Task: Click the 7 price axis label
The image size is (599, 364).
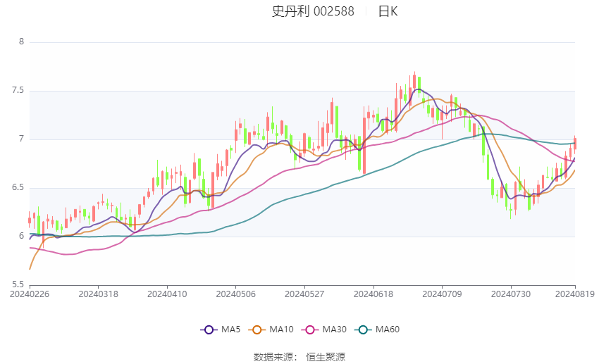Action: [x=21, y=139]
